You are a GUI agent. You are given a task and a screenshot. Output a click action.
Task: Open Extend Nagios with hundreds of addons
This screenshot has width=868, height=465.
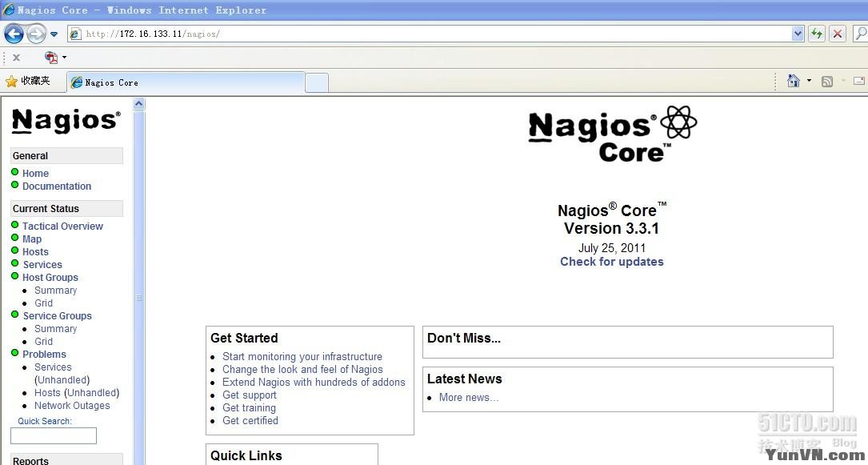(314, 382)
